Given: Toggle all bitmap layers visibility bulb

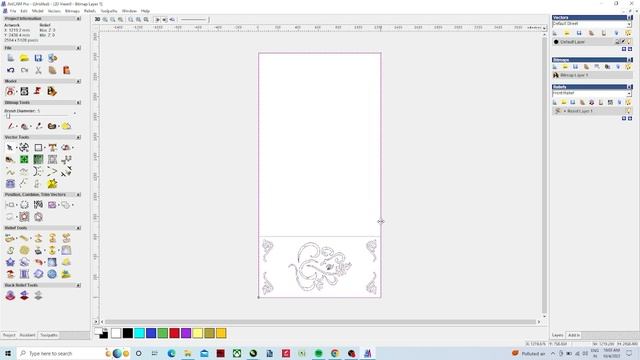Looking at the screenshot, I should pos(628,67).
